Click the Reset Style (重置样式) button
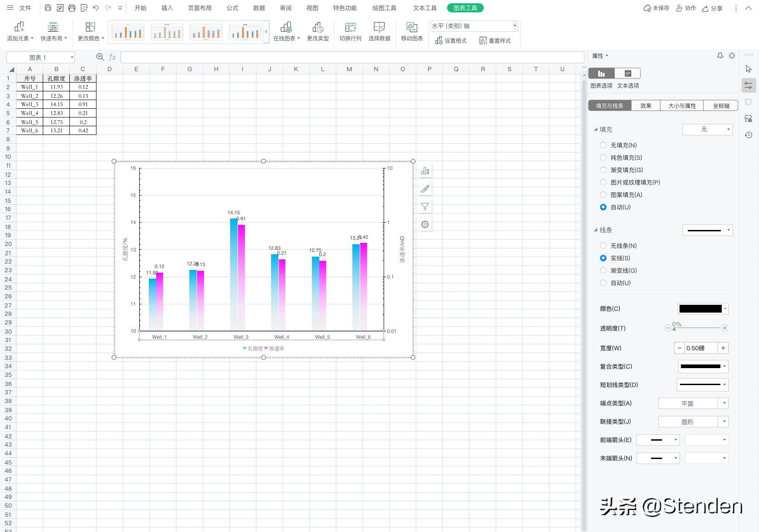This screenshot has width=759, height=532. [495, 41]
